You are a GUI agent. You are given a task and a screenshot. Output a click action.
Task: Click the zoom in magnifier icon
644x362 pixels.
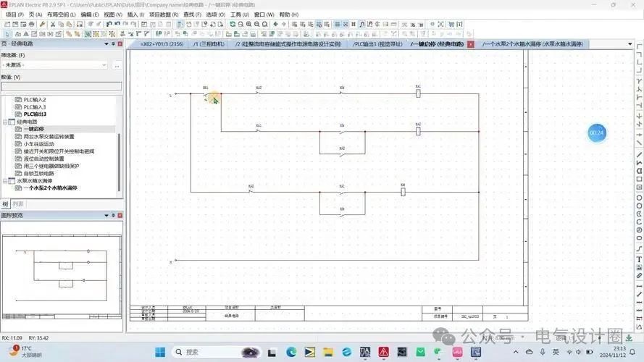pos(248,24)
